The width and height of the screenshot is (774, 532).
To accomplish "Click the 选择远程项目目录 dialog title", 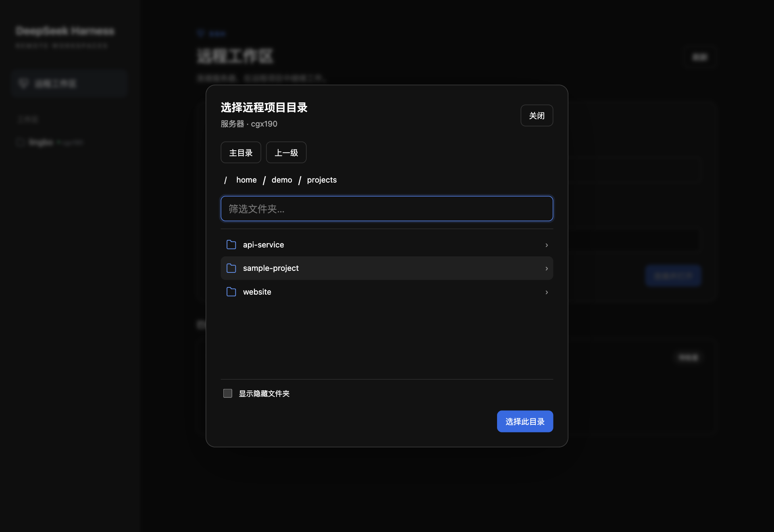I will [x=264, y=108].
